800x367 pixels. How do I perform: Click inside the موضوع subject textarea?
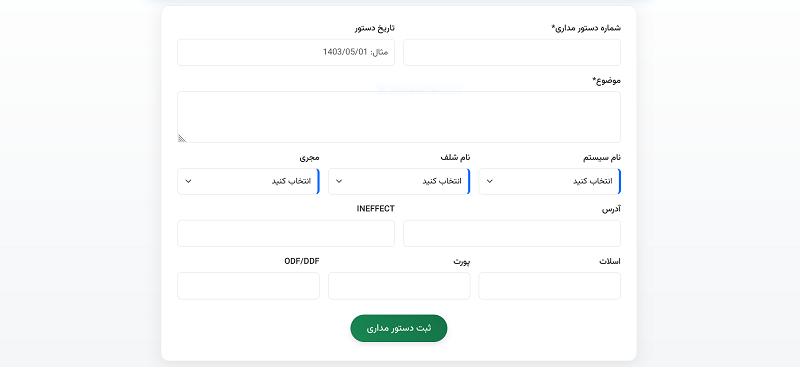coord(399,117)
